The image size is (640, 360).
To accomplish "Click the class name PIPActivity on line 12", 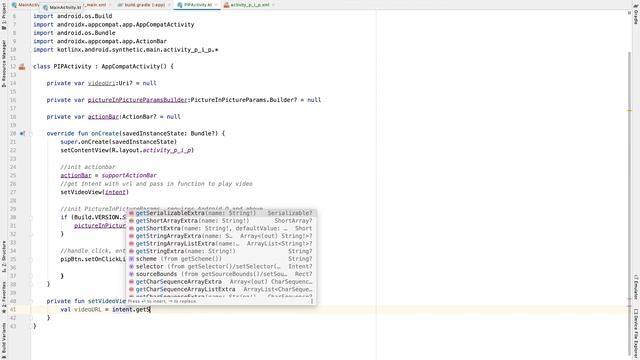I will pyautogui.click(x=73, y=67).
